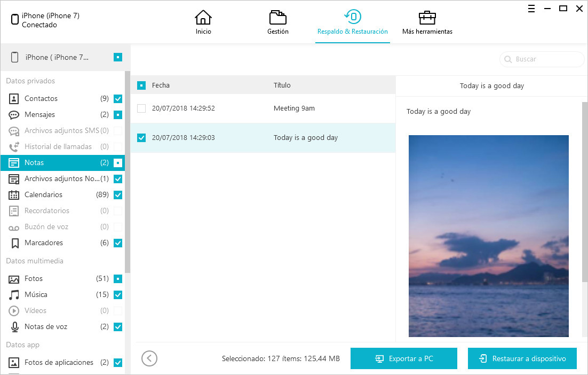Select Calendarios category icon

(14, 194)
